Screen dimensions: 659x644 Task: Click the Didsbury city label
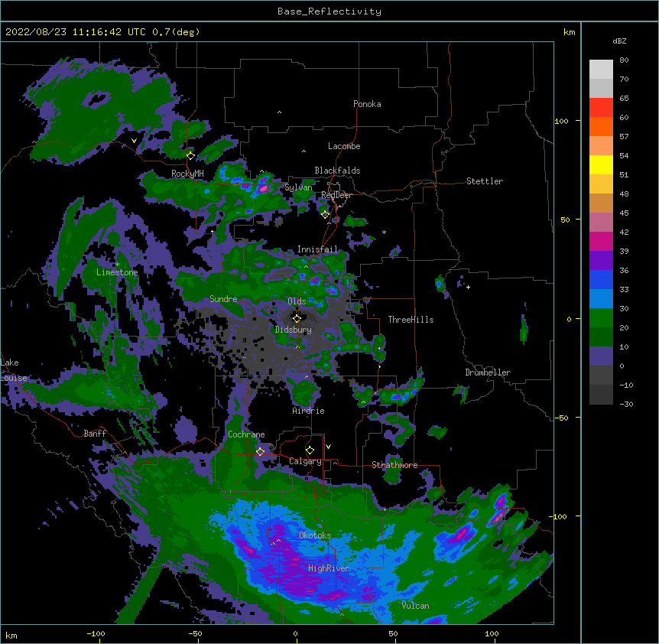point(294,330)
